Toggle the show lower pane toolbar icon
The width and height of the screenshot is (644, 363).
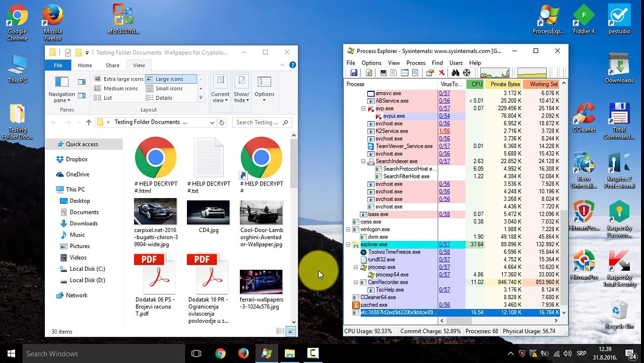(x=405, y=73)
